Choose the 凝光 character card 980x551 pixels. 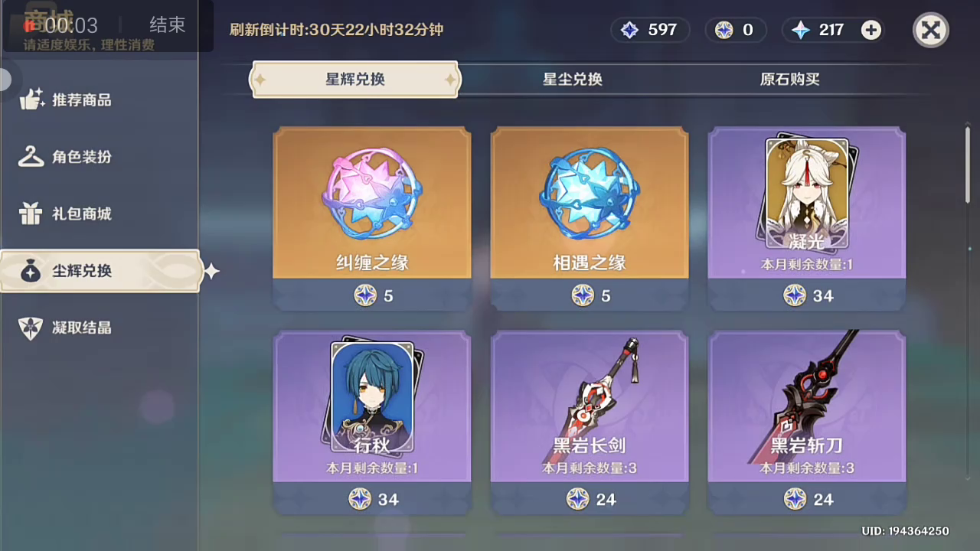[x=807, y=218]
